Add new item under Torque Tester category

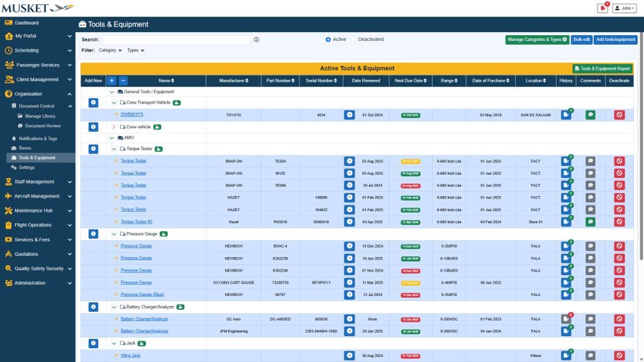93,149
